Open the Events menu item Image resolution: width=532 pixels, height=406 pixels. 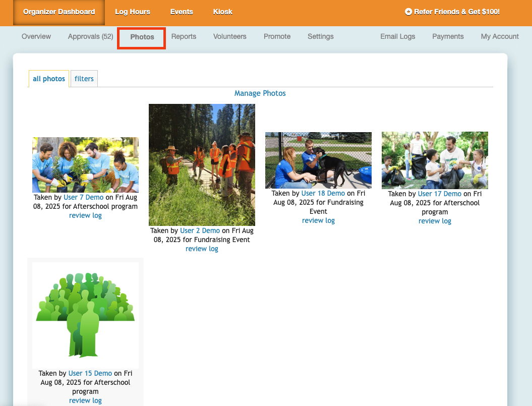point(182,12)
